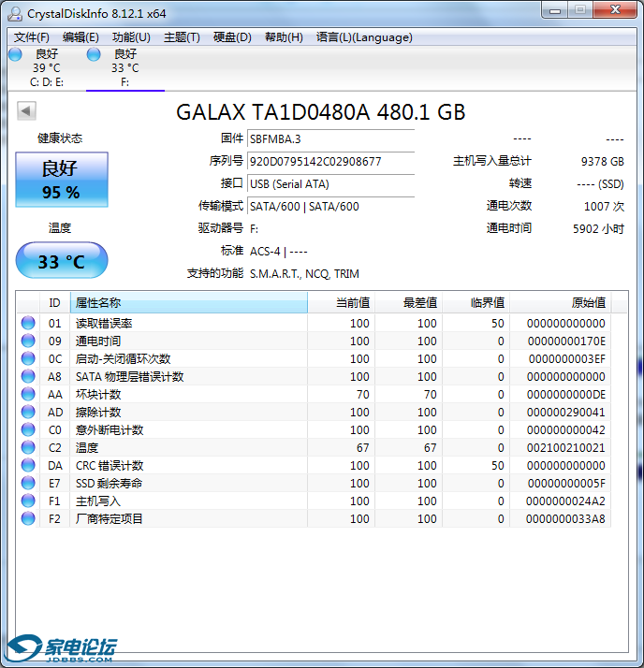
Task: Select the 通电时间 attribute row in the table
Action: pyautogui.click(x=314, y=341)
